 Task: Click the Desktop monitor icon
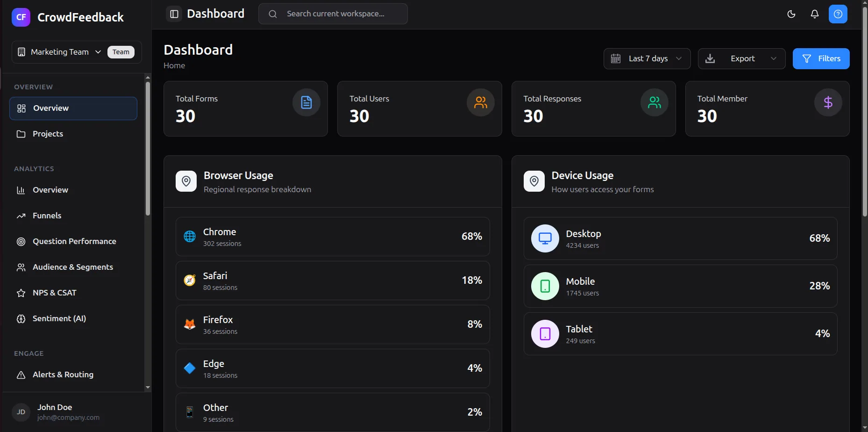point(545,238)
